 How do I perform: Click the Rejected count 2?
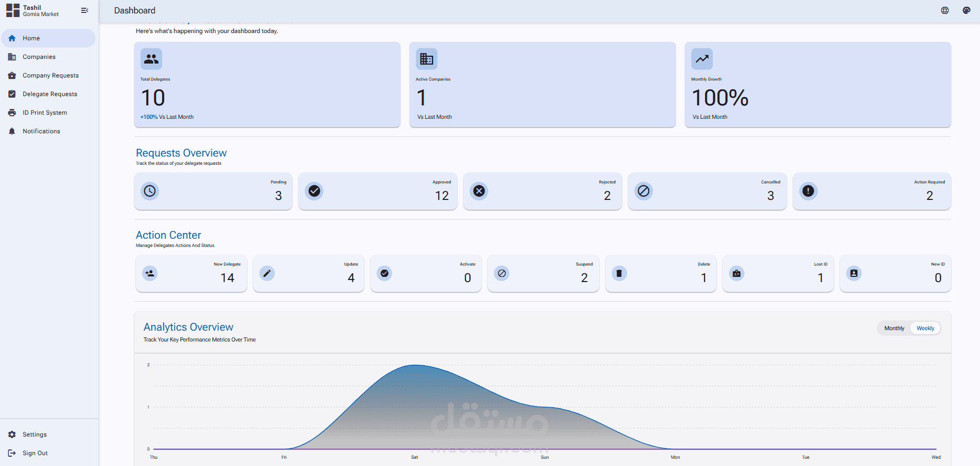point(607,196)
